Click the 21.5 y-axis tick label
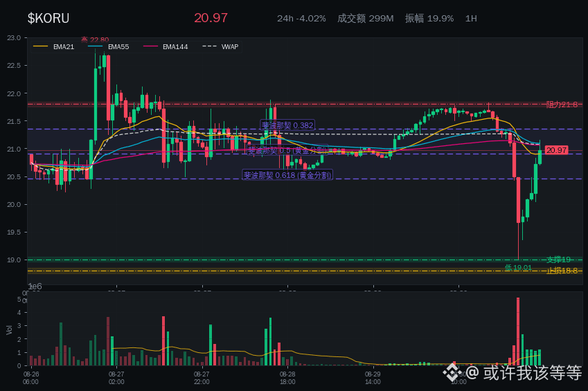 (x=14, y=122)
